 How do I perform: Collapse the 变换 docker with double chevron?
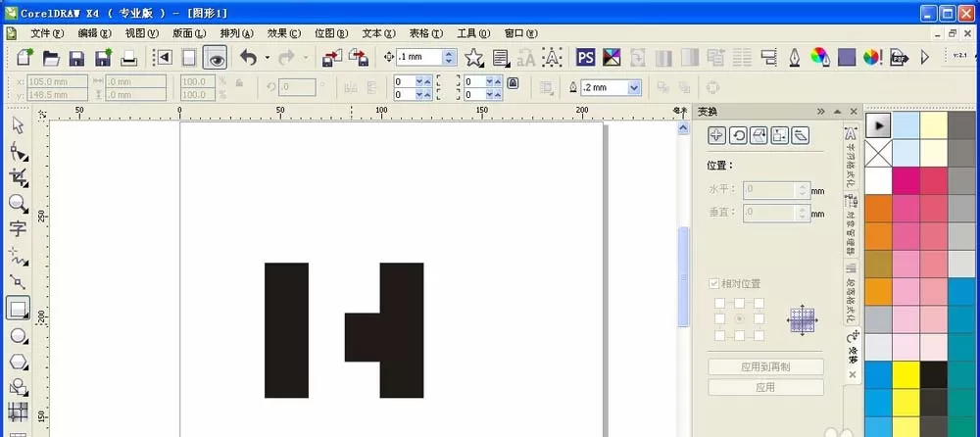click(820, 112)
